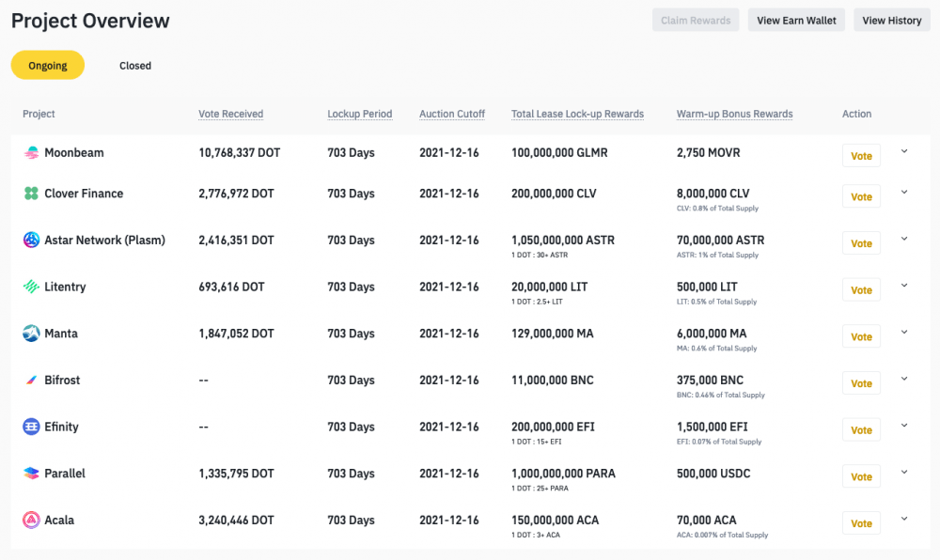Viewport: 940px width, 560px height.
Task: Expand the Efinity row chevron
Action: point(904,426)
